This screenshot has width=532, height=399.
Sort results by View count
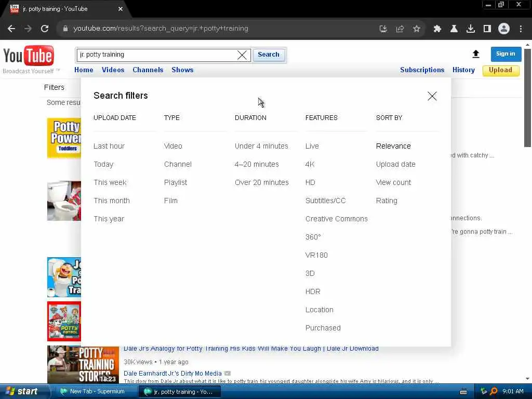click(393, 182)
